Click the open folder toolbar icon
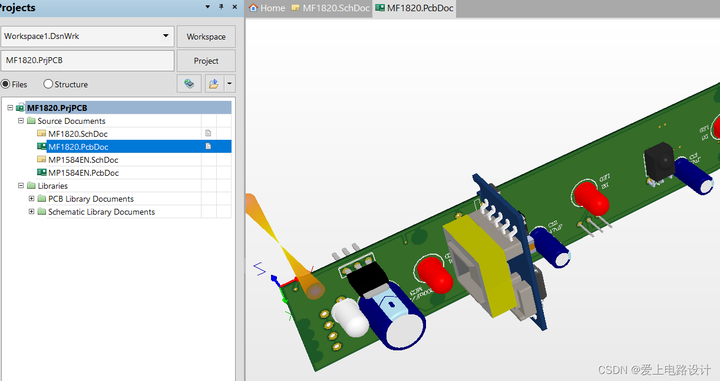The width and height of the screenshot is (720, 381). pos(214,84)
